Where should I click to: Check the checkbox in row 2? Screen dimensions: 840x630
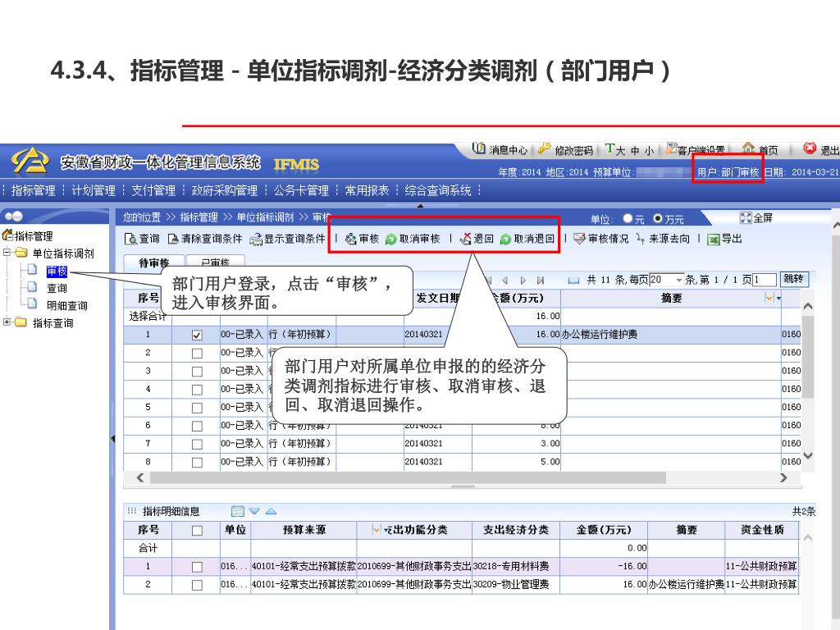pos(197,354)
